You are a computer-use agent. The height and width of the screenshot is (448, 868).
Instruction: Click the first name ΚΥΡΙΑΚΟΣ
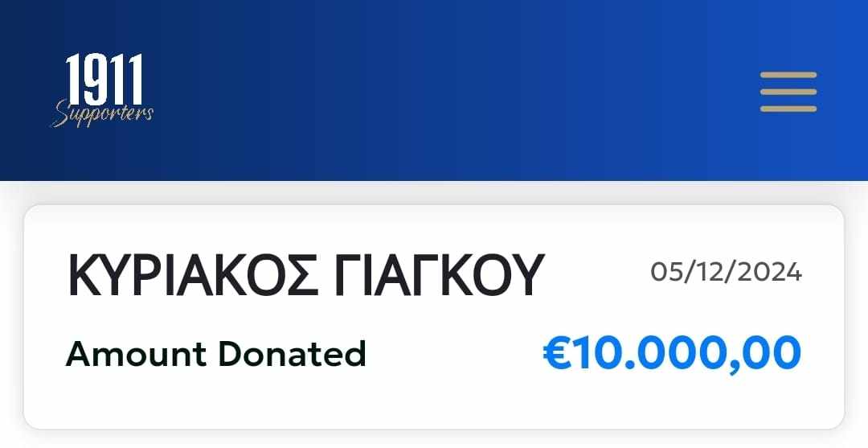(x=193, y=275)
